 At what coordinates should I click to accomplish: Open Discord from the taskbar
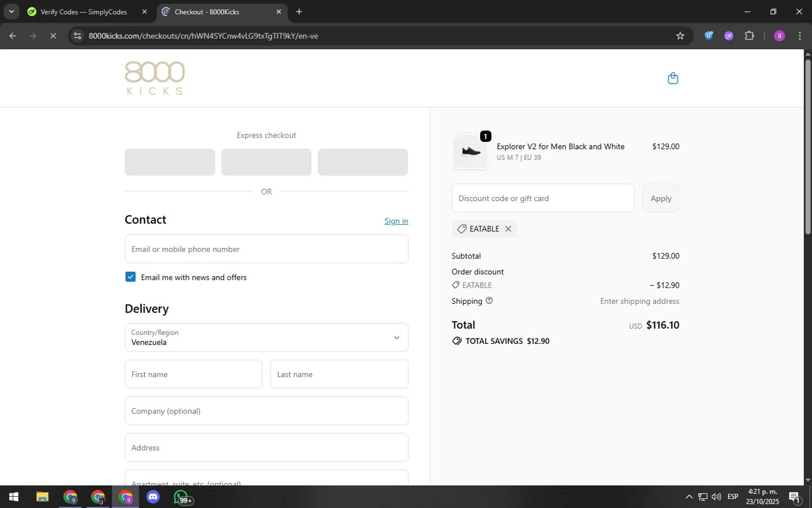tap(153, 497)
